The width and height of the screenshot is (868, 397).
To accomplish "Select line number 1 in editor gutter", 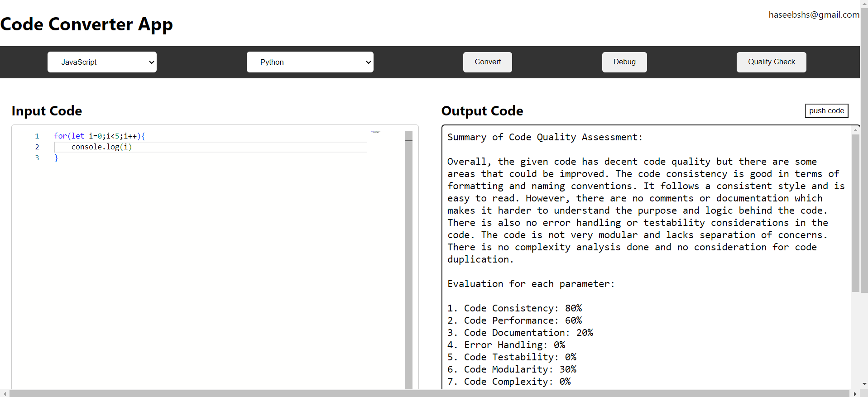I will [37, 136].
